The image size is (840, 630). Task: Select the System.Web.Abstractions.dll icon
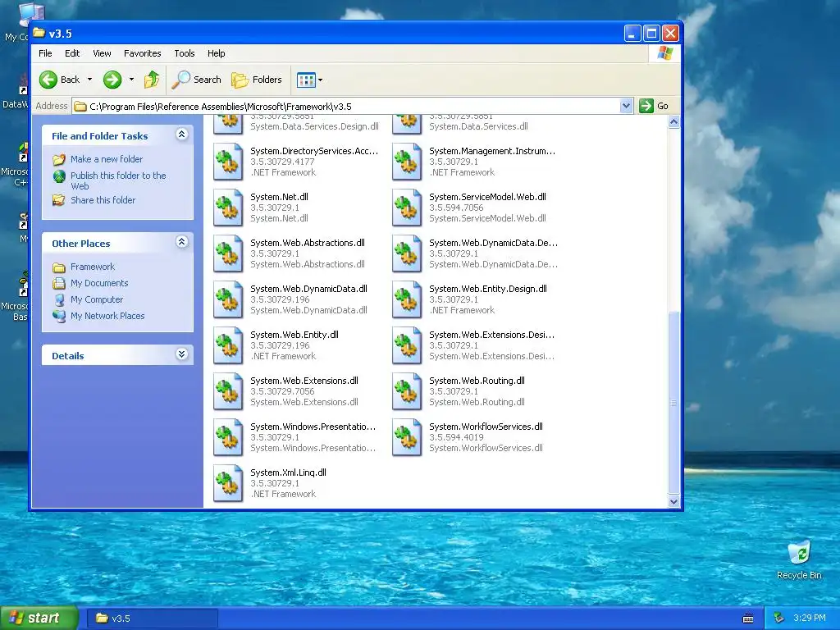228,253
